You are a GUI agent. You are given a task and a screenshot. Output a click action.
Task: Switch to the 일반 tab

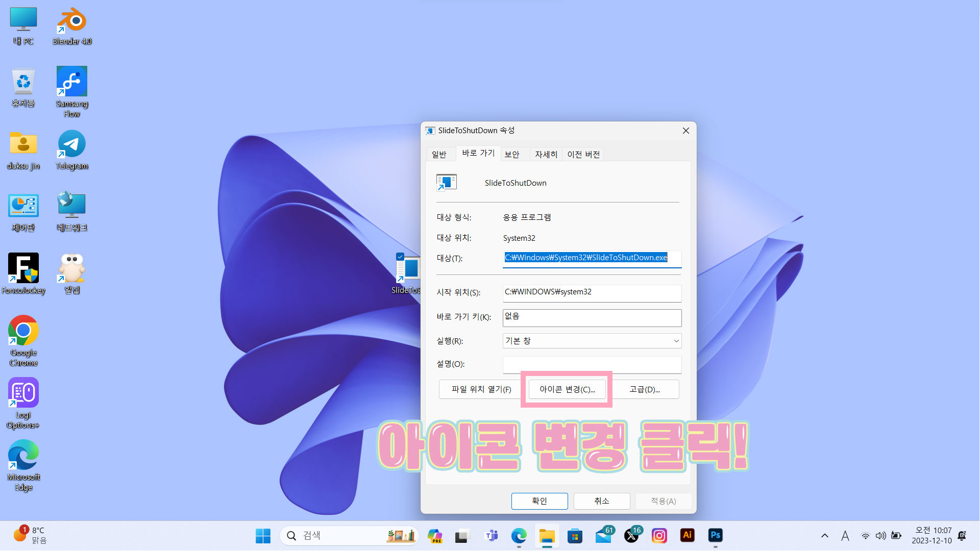[439, 154]
